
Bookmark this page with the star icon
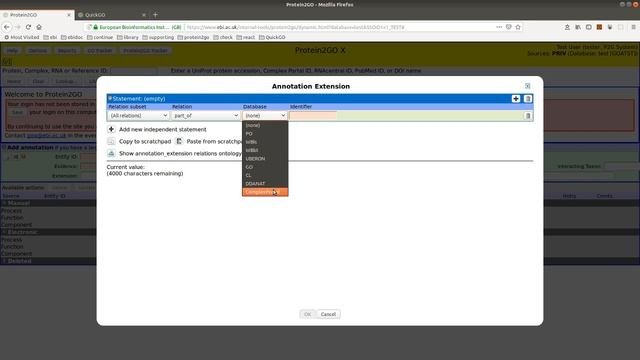(x=518, y=27)
